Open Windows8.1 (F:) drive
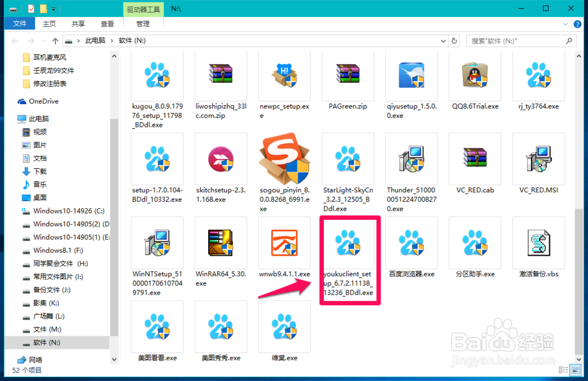 [54, 250]
